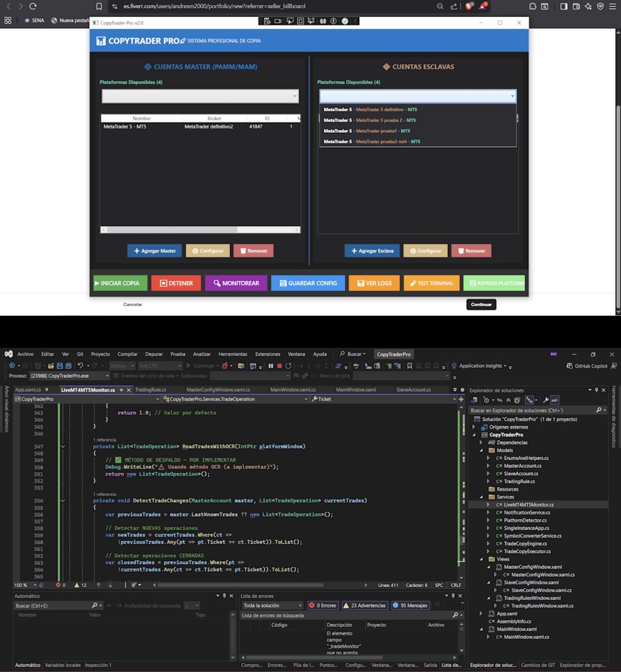Screen dimensions: 621x672
Task: Bookmark the page using the address bar icon
Action: [99, 6]
